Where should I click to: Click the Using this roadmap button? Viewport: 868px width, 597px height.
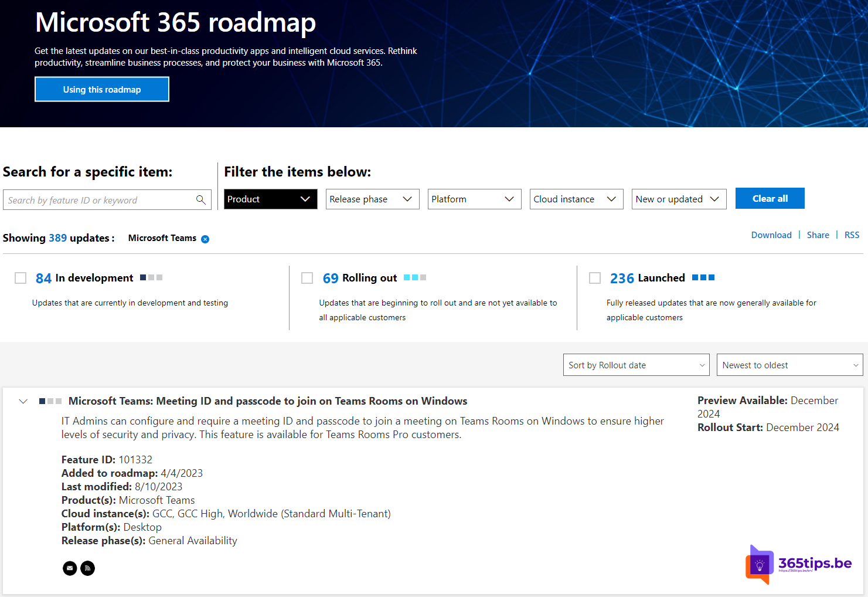pos(102,89)
